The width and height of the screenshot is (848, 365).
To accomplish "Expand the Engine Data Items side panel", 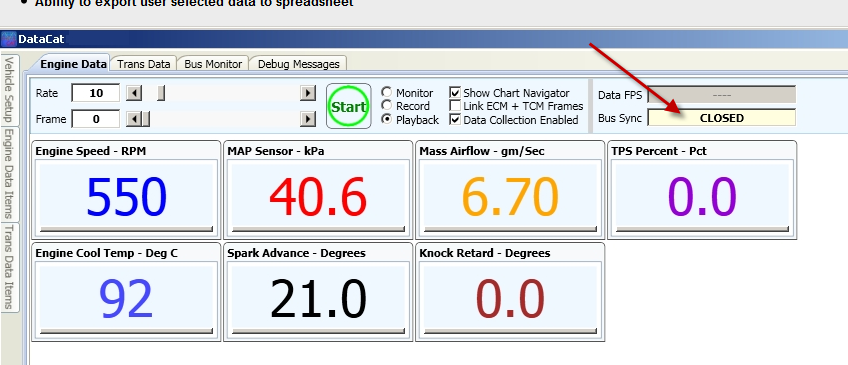I will click(9, 175).
